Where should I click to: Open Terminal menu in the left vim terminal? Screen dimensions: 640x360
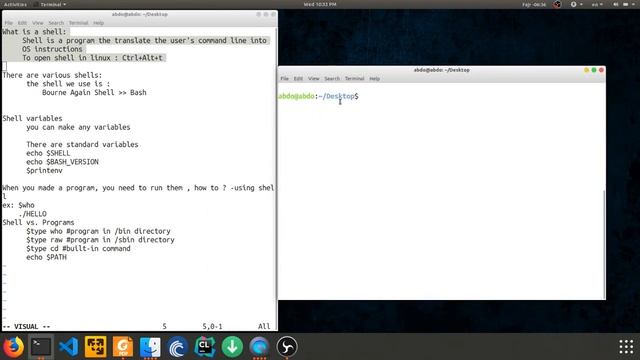point(78,23)
